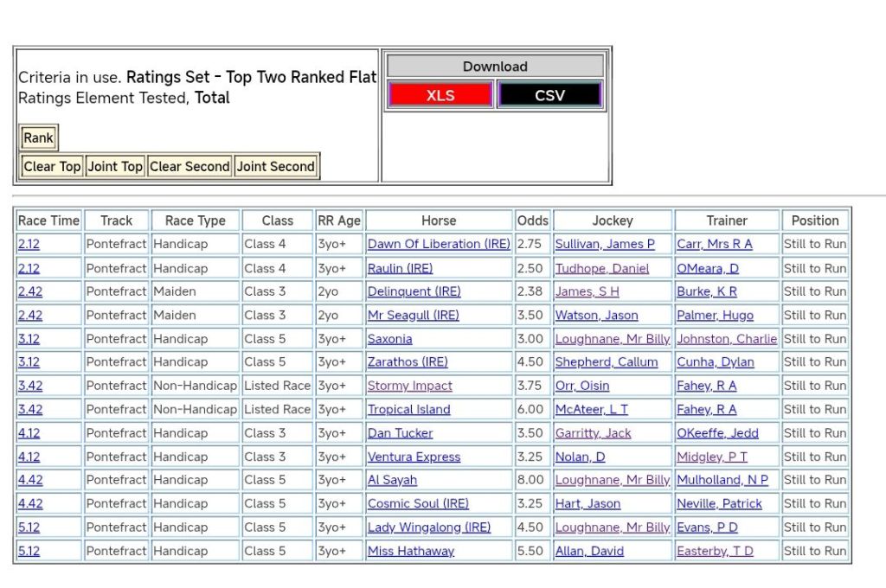The width and height of the screenshot is (886, 588).
Task: Click the Al Sayah horse link
Action: click(x=392, y=480)
